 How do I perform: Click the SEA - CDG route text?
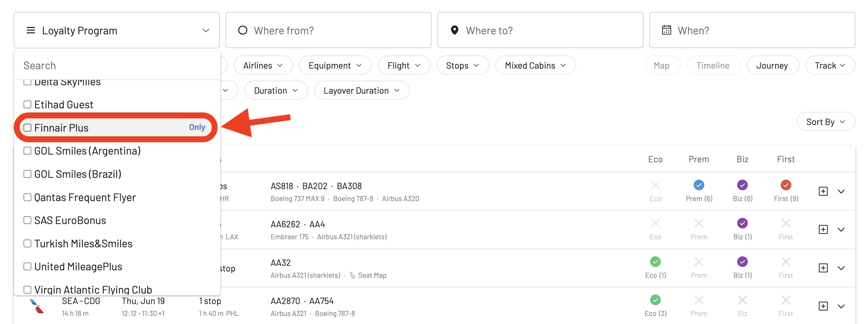(81, 301)
